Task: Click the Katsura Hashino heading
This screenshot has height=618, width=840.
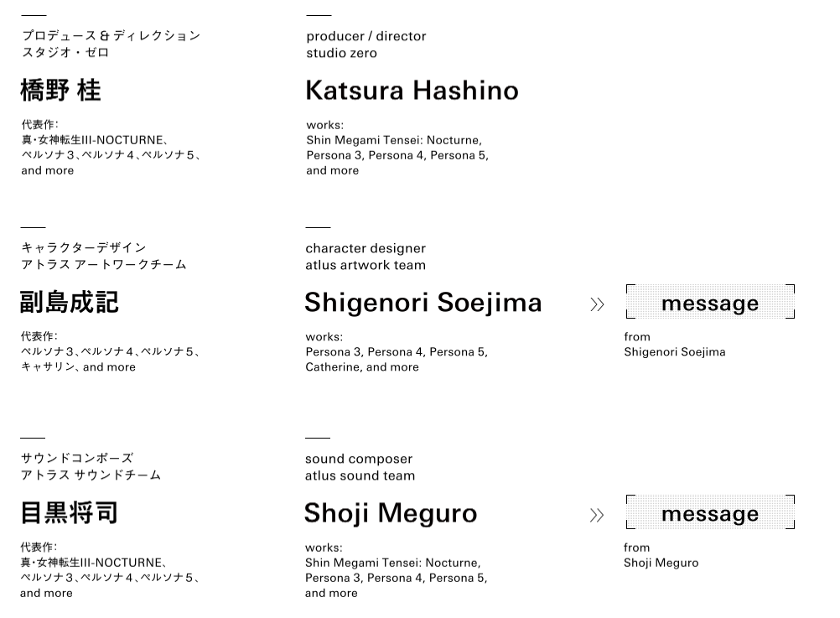Action: (412, 91)
